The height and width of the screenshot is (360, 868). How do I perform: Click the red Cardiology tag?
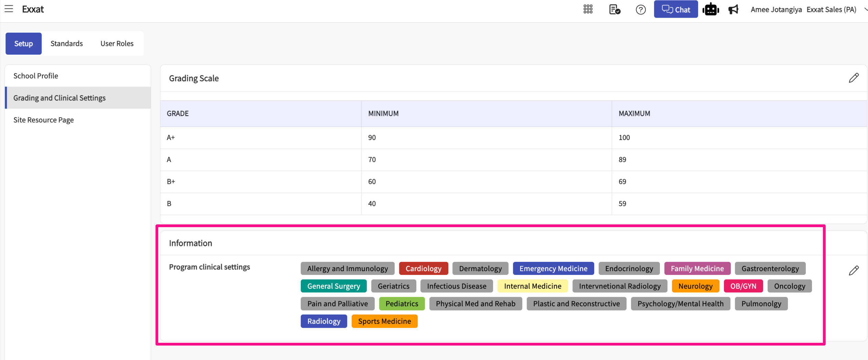pos(423,268)
